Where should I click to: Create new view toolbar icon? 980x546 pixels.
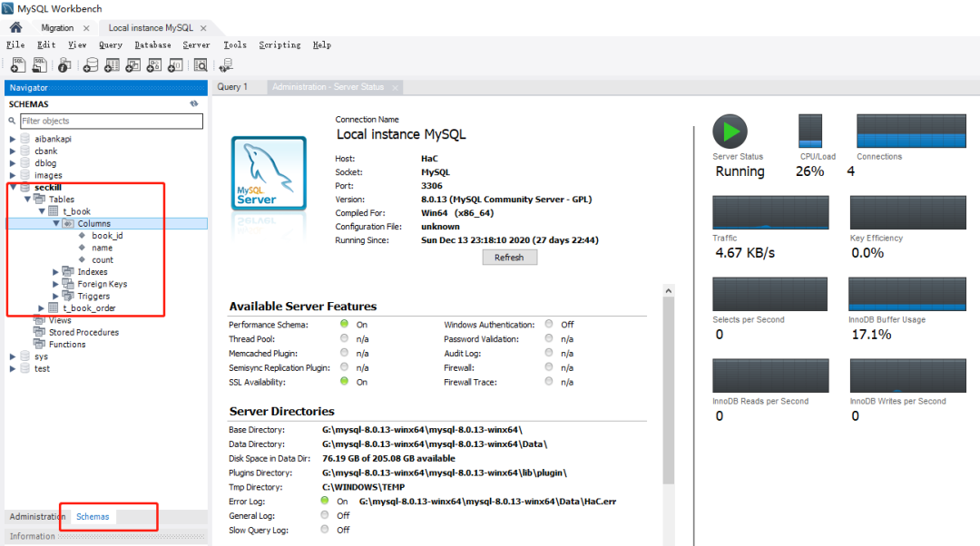coord(133,65)
